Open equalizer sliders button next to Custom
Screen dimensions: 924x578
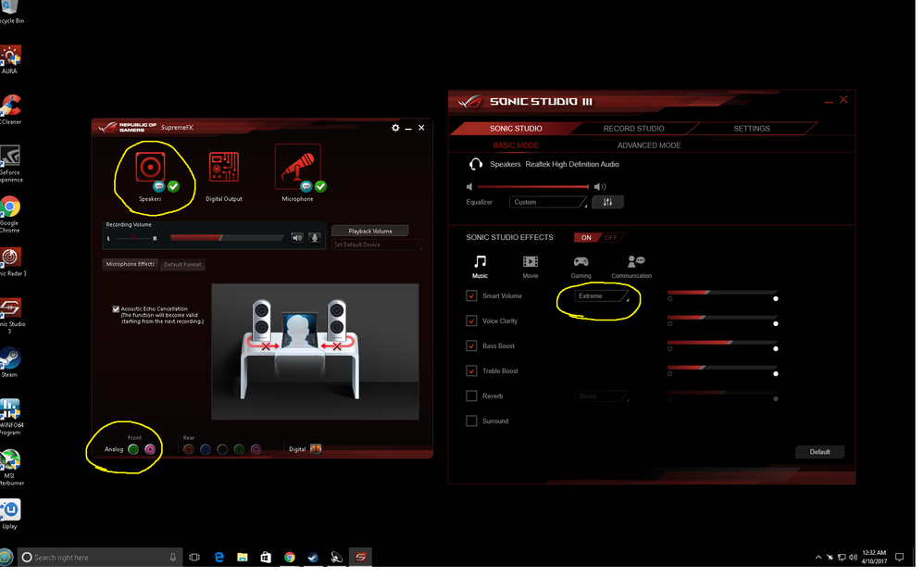(607, 202)
